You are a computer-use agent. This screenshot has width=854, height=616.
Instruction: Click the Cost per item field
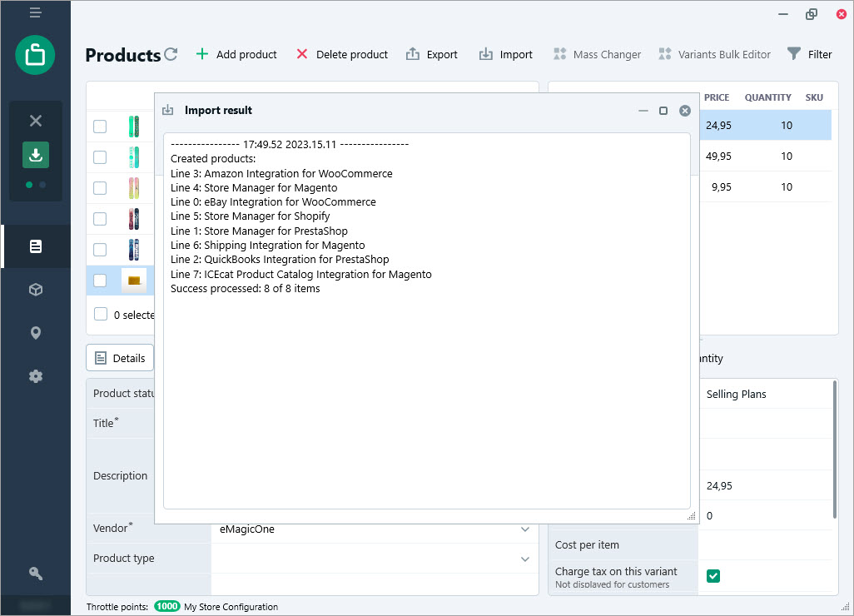765,545
